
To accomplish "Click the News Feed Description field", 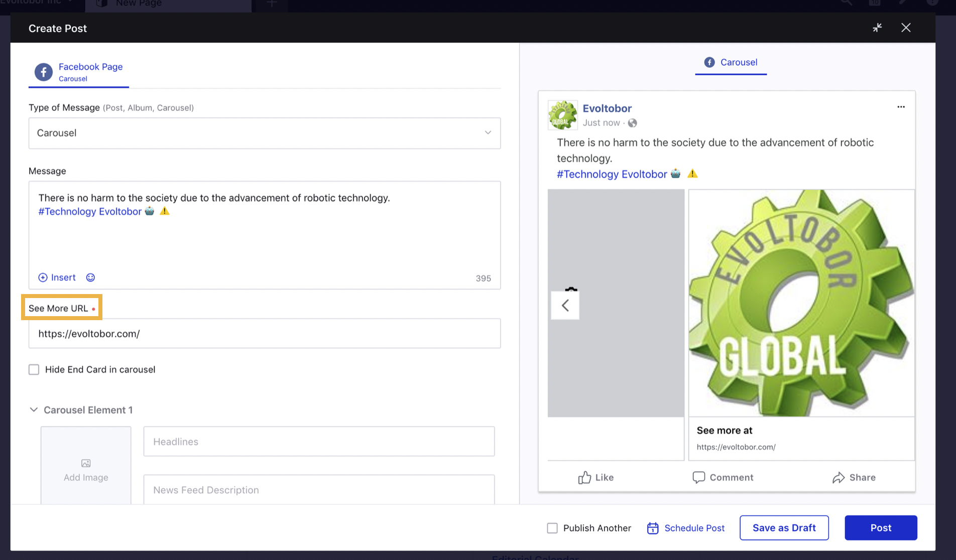I will (x=319, y=490).
